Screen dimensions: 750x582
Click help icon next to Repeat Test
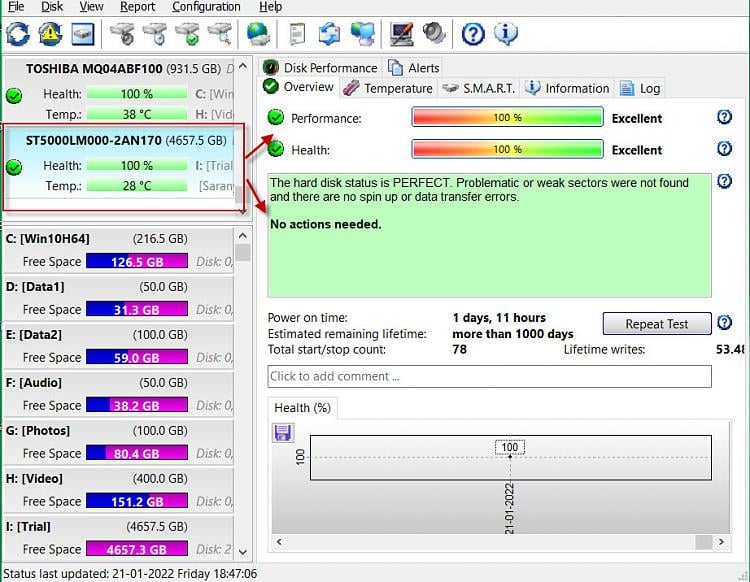tap(724, 323)
